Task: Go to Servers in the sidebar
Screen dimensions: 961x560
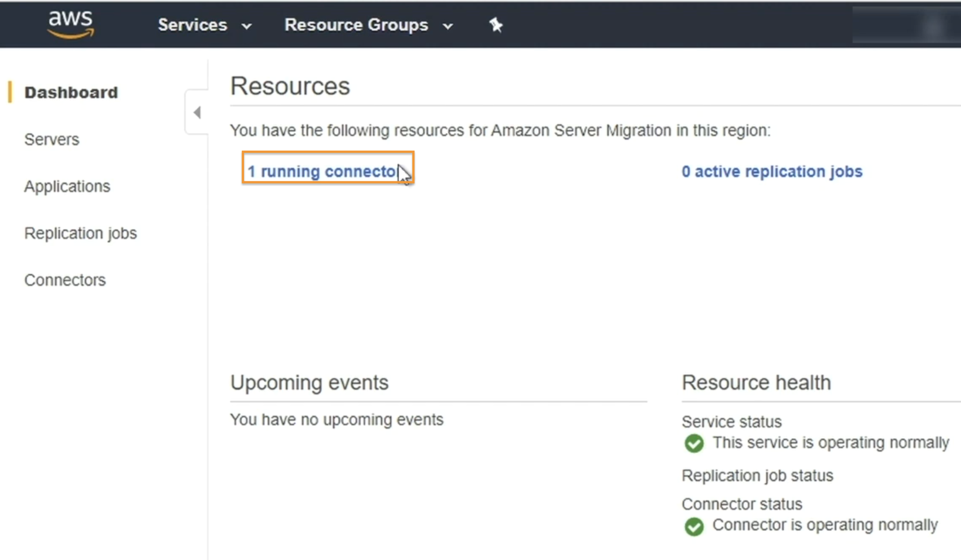Action: pyautogui.click(x=51, y=139)
